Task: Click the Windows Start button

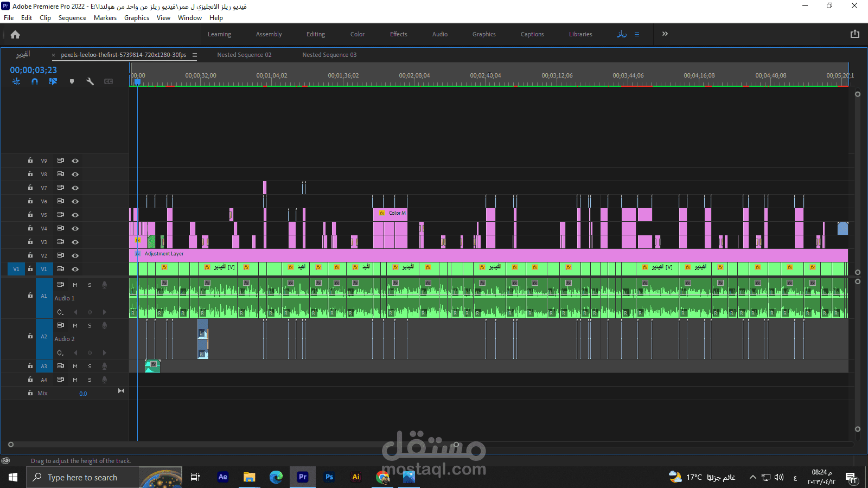Action: click(x=13, y=477)
